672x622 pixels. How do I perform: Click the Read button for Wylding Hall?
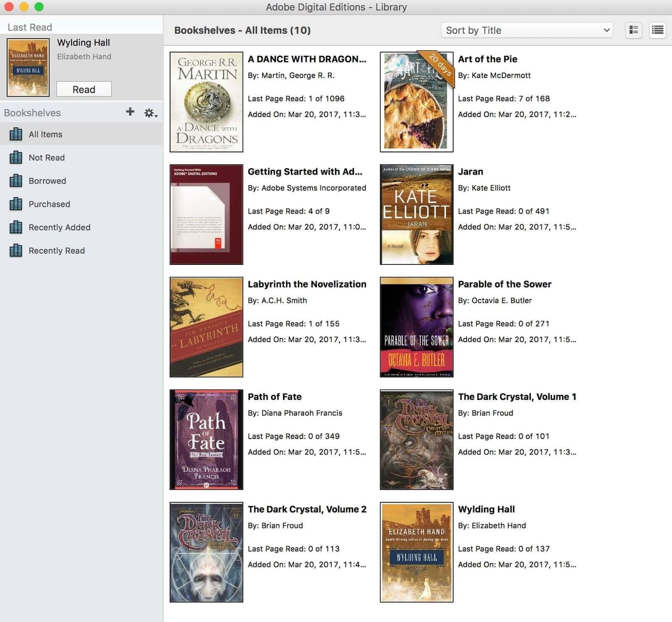pos(84,89)
